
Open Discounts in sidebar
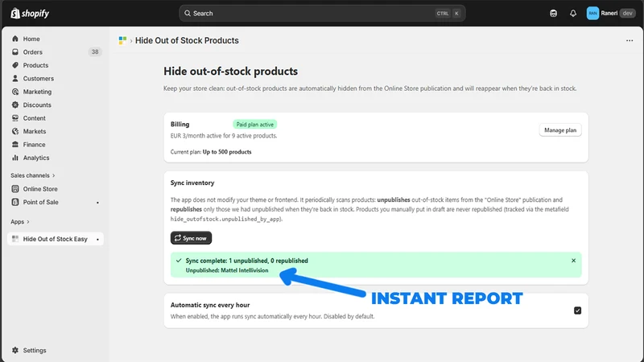point(37,105)
